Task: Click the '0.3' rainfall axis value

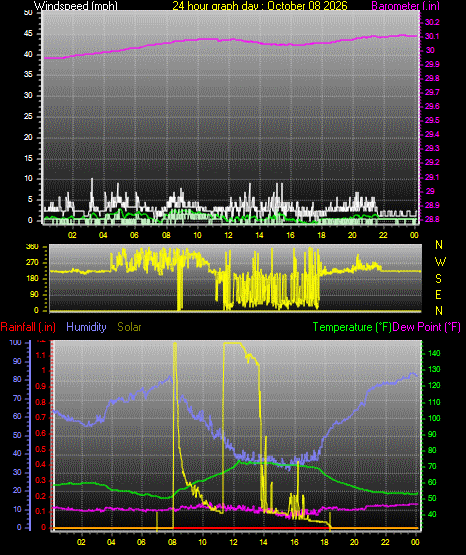Action: (41, 480)
